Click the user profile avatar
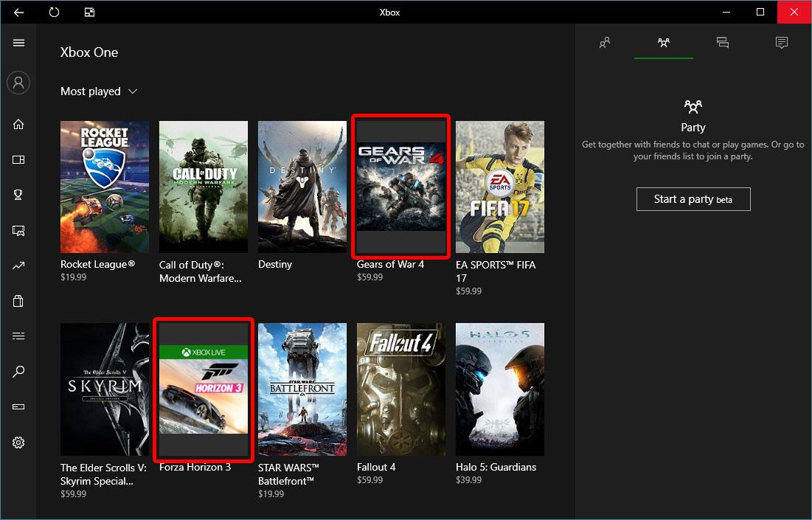This screenshot has width=812, height=520. point(18,83)
